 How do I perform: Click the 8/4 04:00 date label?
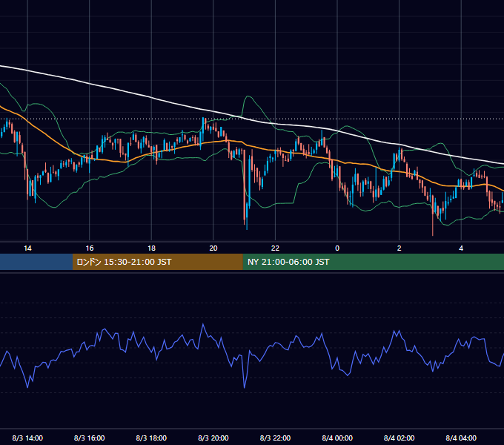(461, 438)
